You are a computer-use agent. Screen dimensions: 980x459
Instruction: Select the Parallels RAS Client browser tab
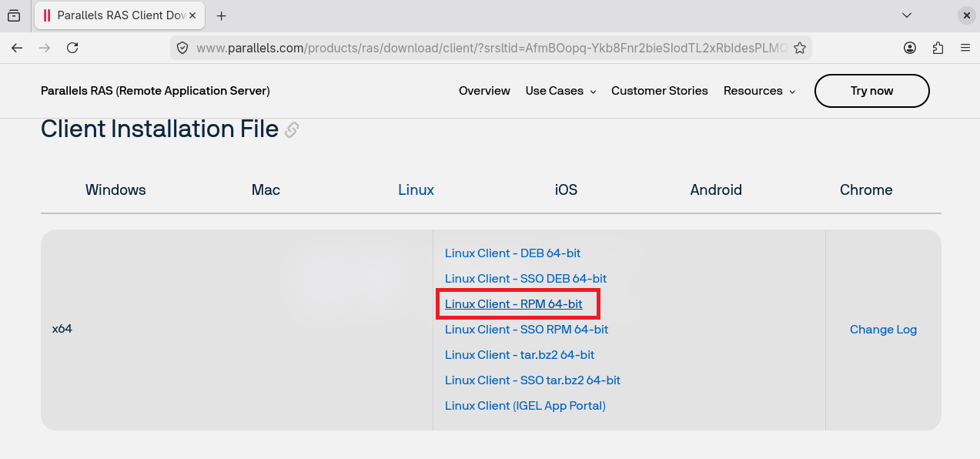119,15
